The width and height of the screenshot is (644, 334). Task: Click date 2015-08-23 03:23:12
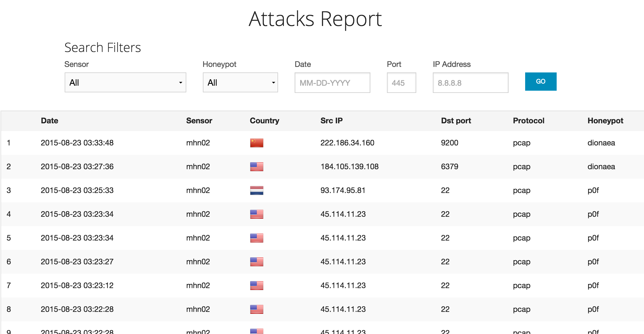click(x=77, y=285)
